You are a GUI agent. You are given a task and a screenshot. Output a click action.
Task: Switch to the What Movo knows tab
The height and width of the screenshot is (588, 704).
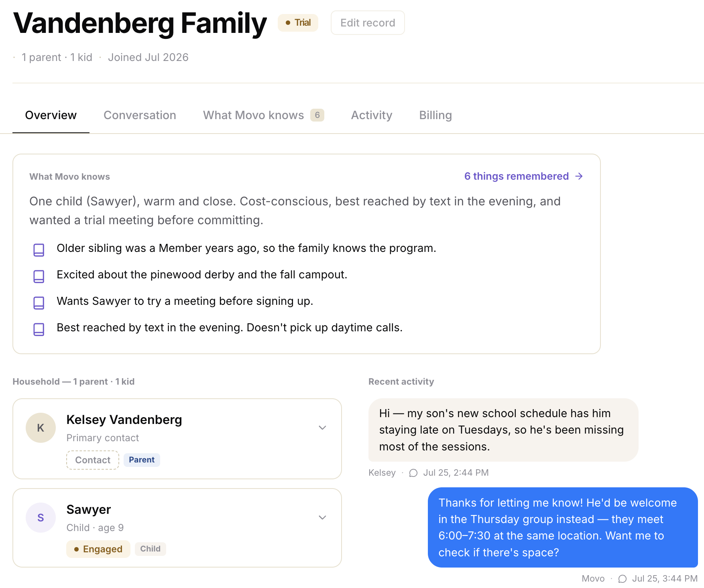[263, 115]
